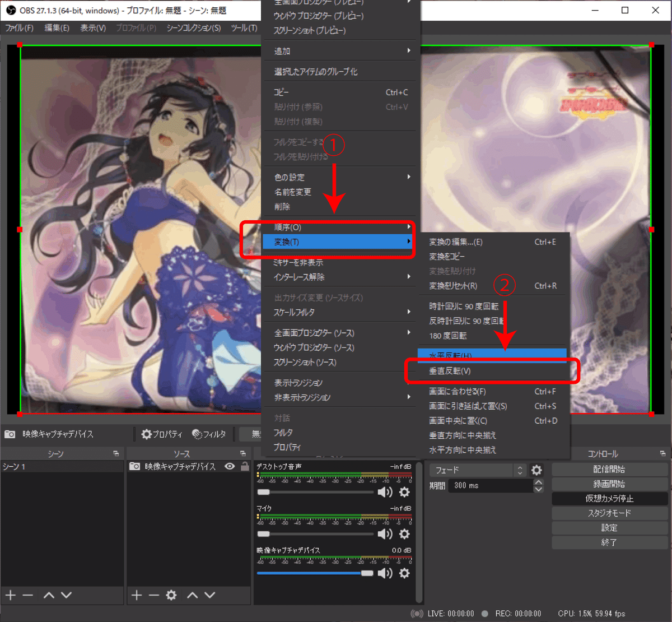
Task: Open the ファイル(F) menu
Action: coord(20,27)
